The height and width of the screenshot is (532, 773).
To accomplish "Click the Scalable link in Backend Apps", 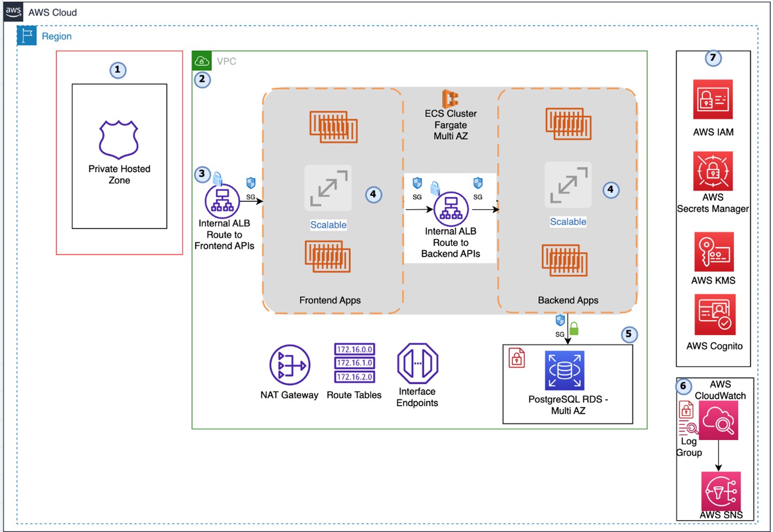I will pyautogui.click(x=568, y=222).
